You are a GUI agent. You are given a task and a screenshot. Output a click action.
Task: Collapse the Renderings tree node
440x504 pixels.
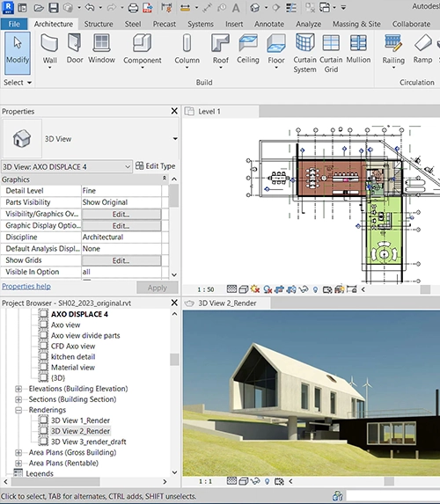click(18, 410)
